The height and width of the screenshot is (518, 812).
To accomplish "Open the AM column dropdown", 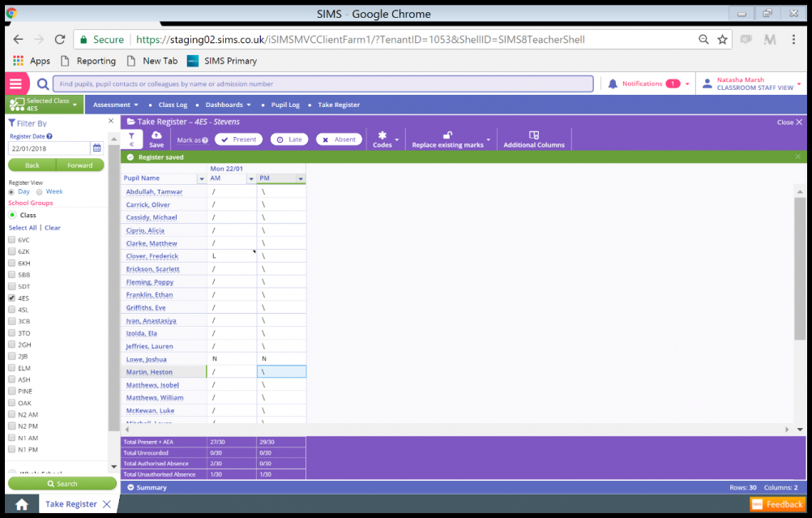I will (251, 178).
